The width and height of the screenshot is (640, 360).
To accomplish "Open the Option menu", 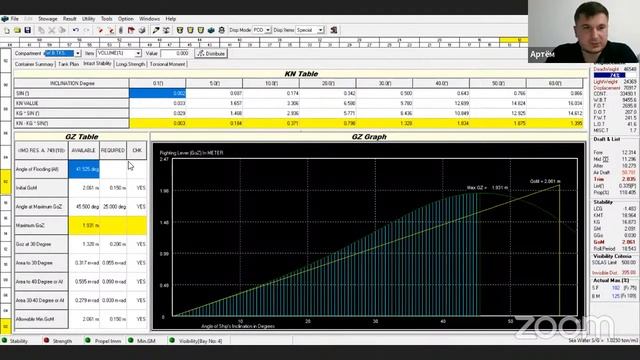I will coord(126,19).
